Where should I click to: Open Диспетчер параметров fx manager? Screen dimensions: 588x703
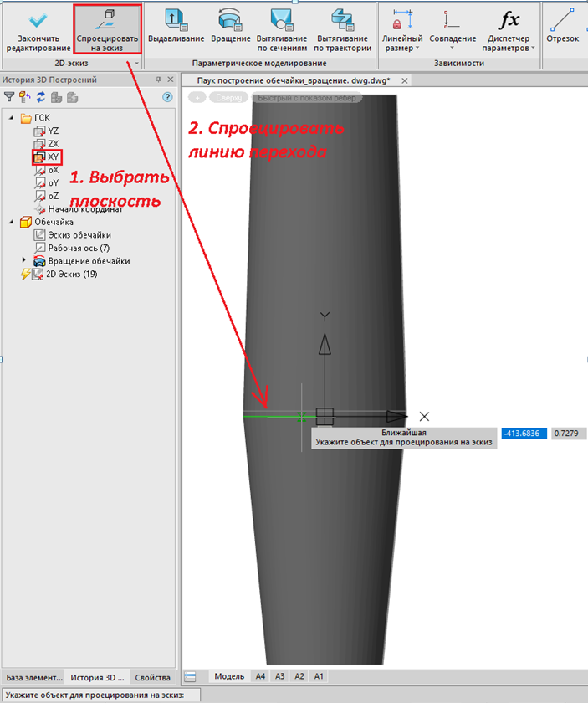[x=509, y=30]
